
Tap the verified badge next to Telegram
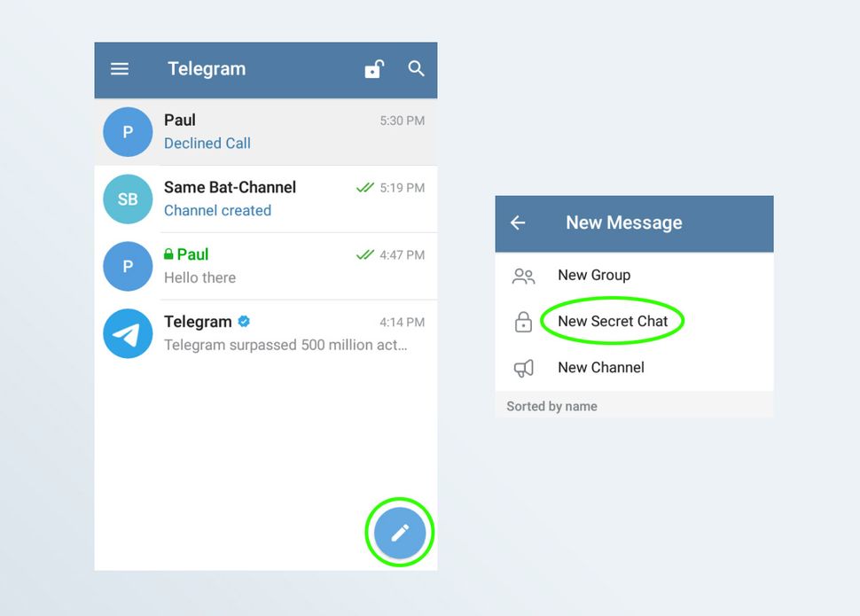click(242, 321)
